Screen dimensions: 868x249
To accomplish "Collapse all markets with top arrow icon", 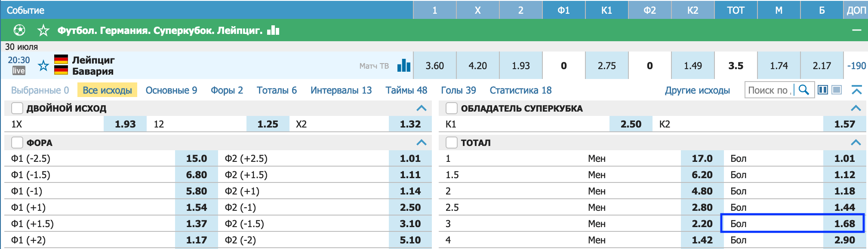I will pos(856,90).
